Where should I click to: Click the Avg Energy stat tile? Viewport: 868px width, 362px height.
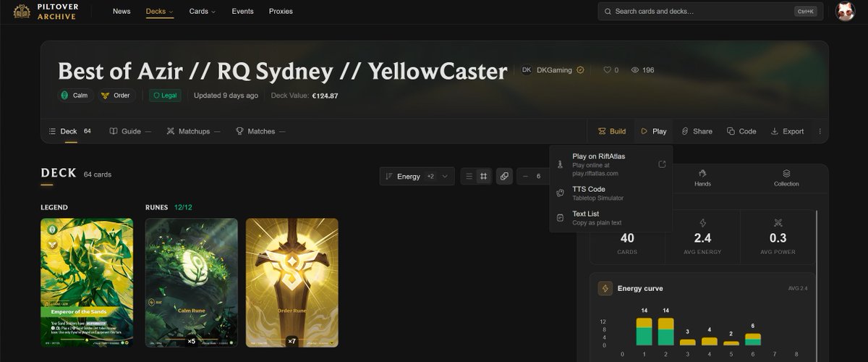click(x=702, y=237)
